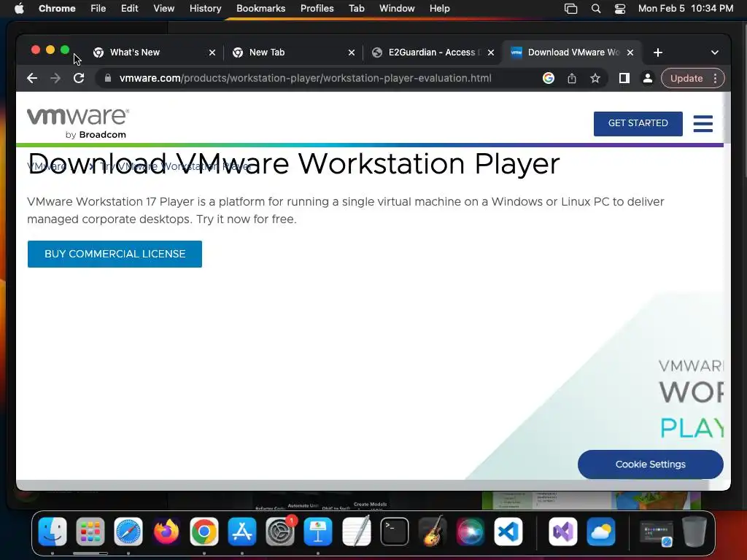
Task: Open the Chrome side panel
Action: tap(624, 78)
